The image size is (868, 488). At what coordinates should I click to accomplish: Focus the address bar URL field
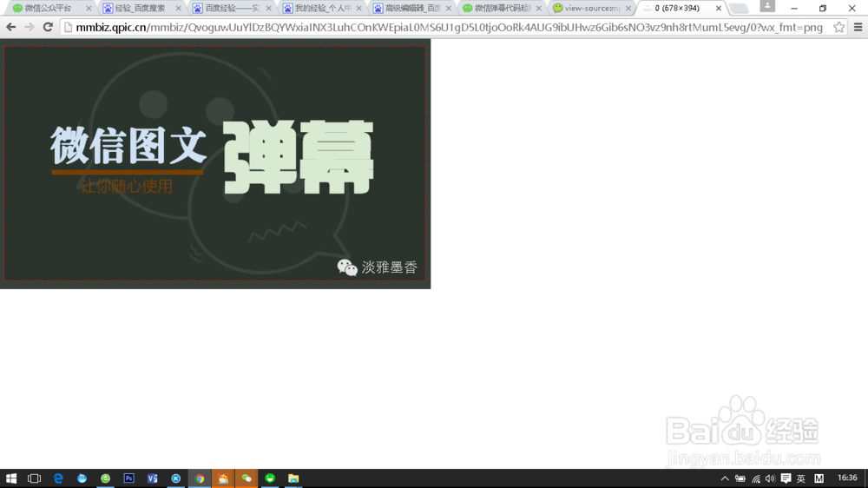(449, 27)
